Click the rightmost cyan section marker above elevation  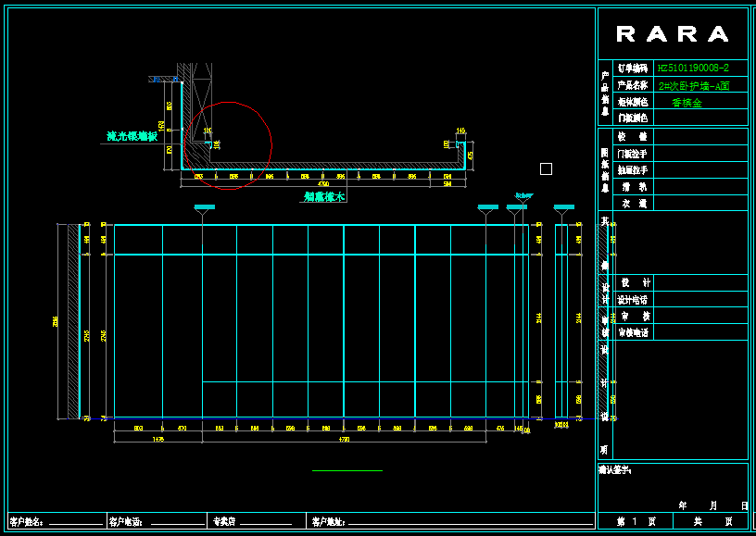pyautogui.click(x=563, y=207)
